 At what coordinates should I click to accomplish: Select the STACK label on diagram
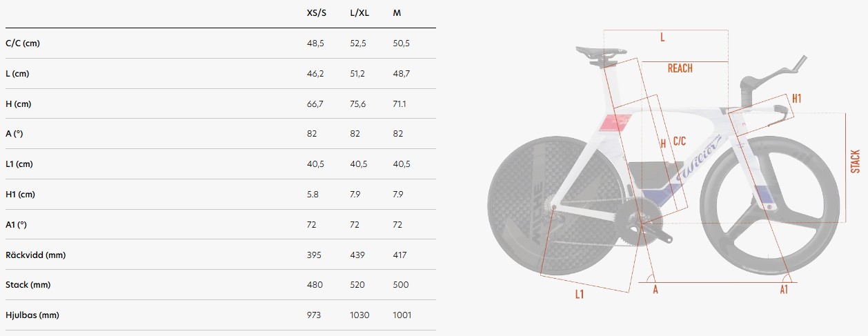click(x=855, y=161)
